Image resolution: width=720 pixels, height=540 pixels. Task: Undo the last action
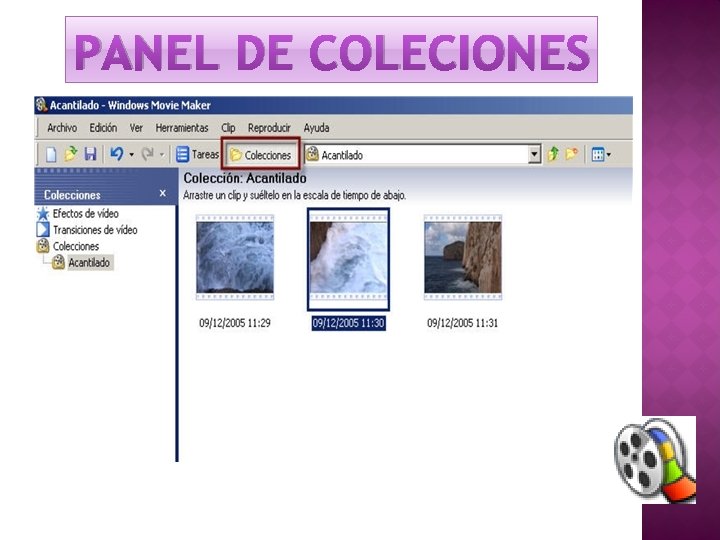(x=117, y=154)
